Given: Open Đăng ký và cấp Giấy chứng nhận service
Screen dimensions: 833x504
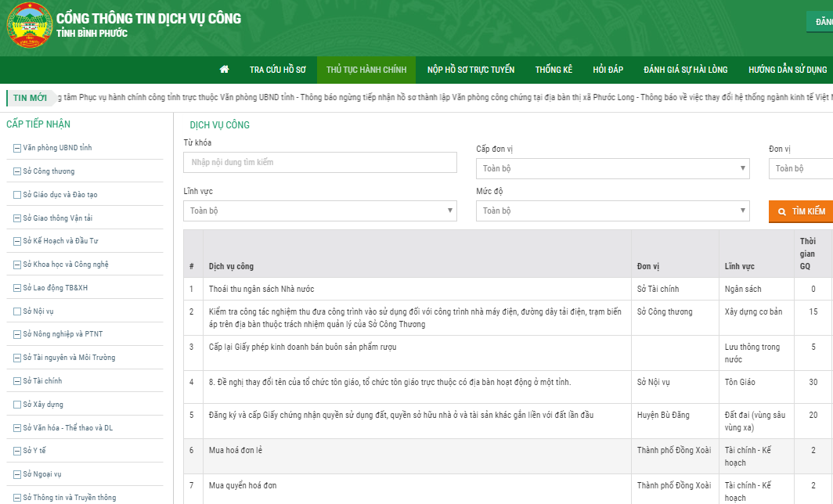Looking at the screenshot, I should point(401,415).
